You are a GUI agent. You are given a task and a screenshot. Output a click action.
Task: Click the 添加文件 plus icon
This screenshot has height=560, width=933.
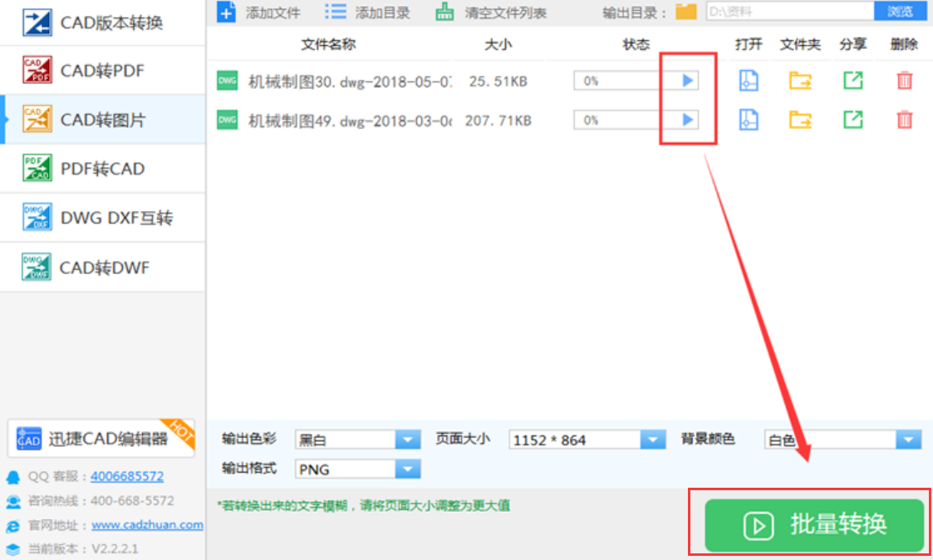point(226,12)
